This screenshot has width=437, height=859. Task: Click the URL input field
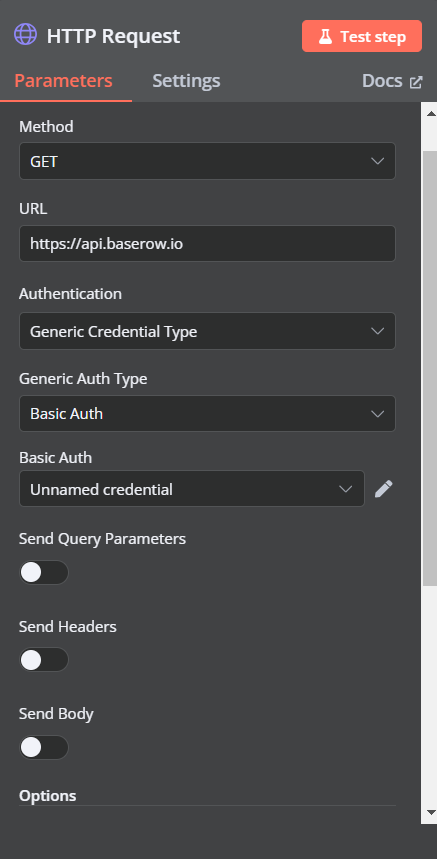(x=207, y=244)
